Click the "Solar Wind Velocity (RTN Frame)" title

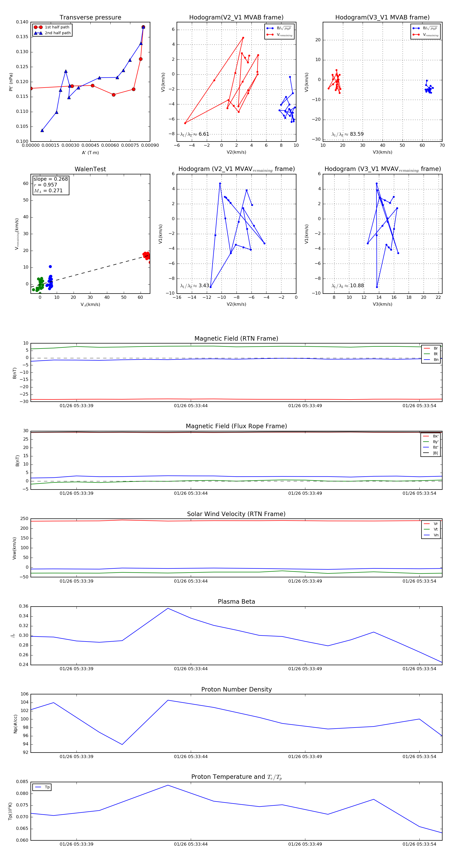(236, 514)
